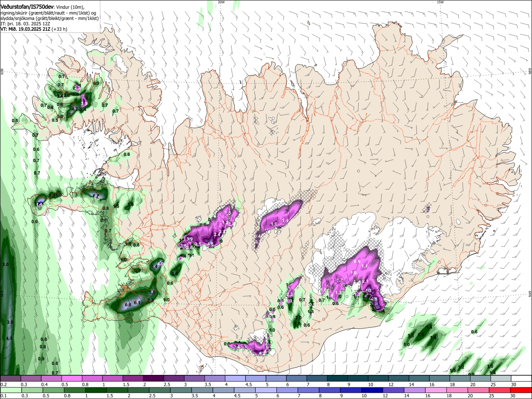Pick the deep navy blue 10 swatch in rain scale

click(x=372, y=390)
